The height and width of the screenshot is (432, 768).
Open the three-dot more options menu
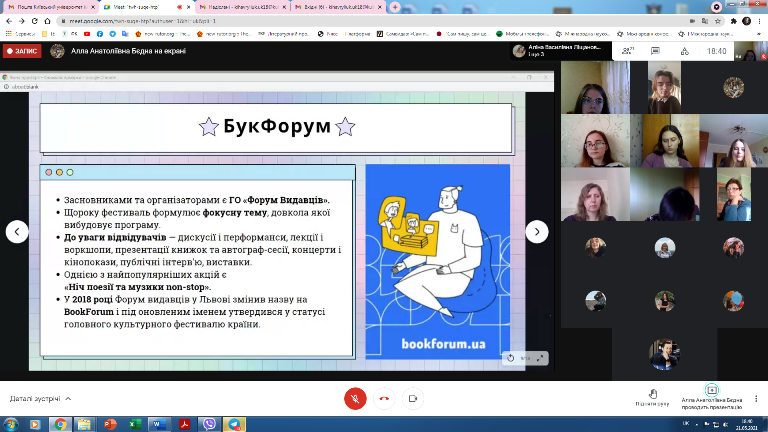(x=756, y=399)
